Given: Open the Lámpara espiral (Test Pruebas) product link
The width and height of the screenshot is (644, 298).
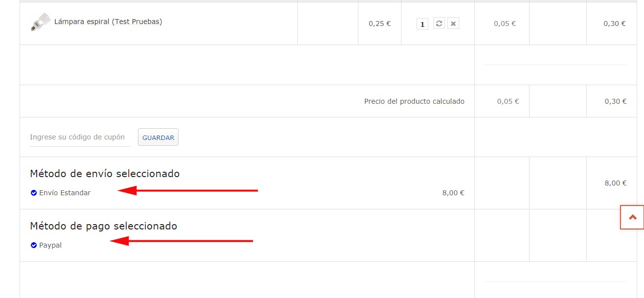Looking at the screenshot, I should click(x=108, y=22).
